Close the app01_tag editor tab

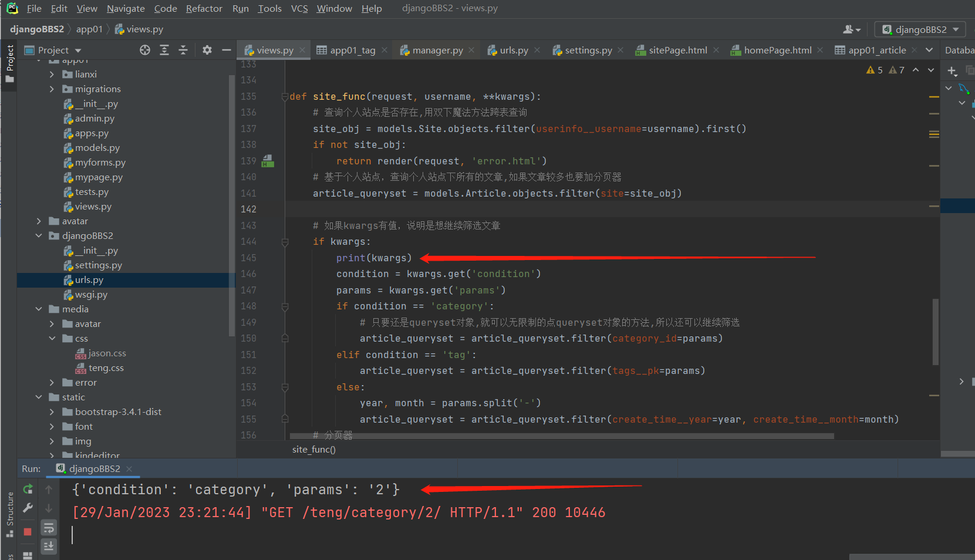(384, 50)
